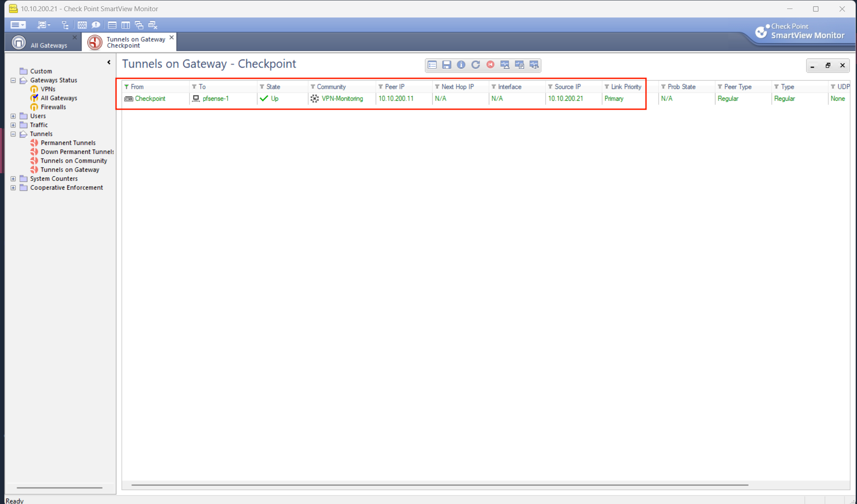The height and width of the screenshot is (504, 857).
Task: Save the view with the floppy disk icon
Action: point(447,65)
